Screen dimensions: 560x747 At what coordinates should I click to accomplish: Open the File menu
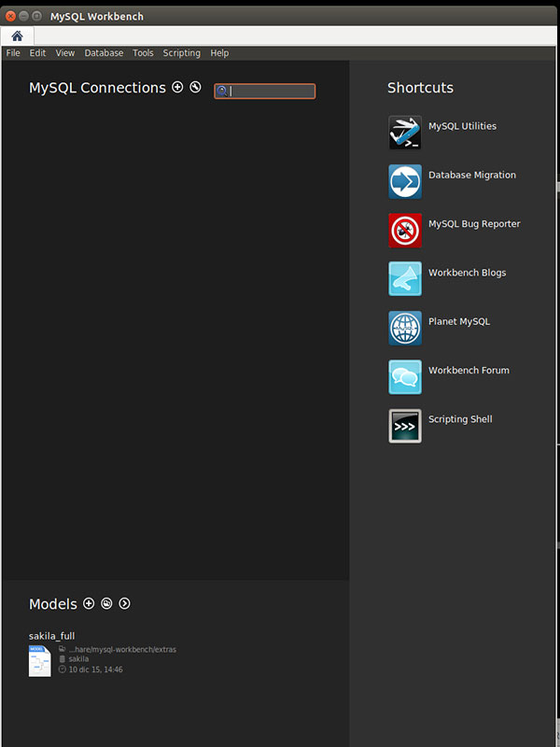[13, 53]
